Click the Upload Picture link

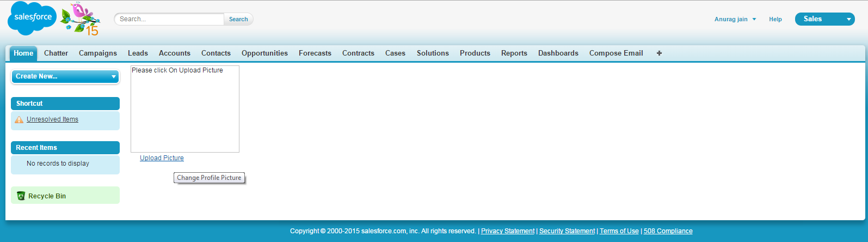coord(162,158)
